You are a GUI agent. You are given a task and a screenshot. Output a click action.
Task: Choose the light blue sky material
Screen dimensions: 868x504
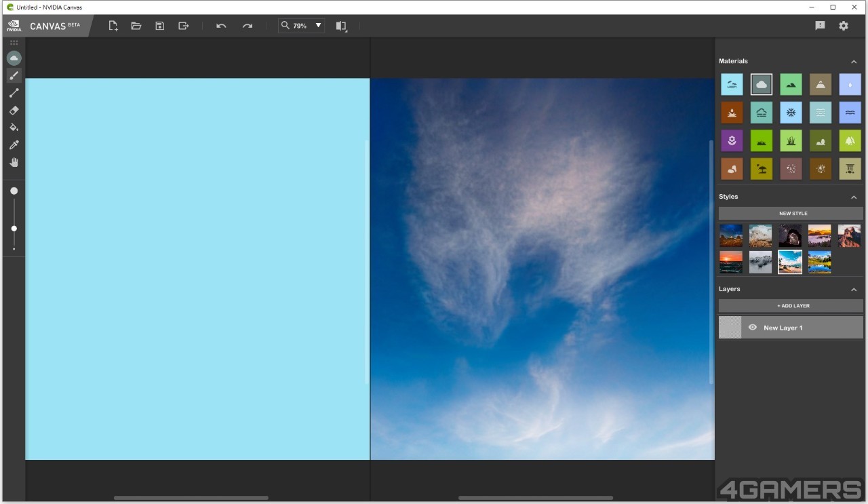coord(732,84)
